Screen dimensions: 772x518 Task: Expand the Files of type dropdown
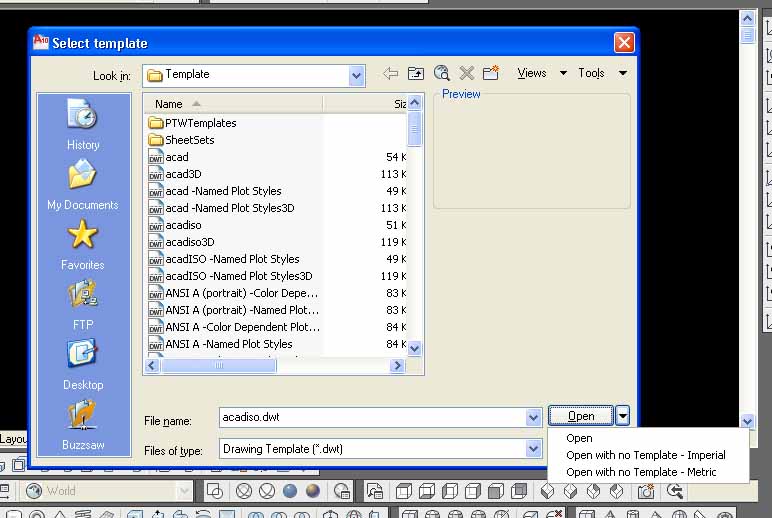(x=533, y=449)
